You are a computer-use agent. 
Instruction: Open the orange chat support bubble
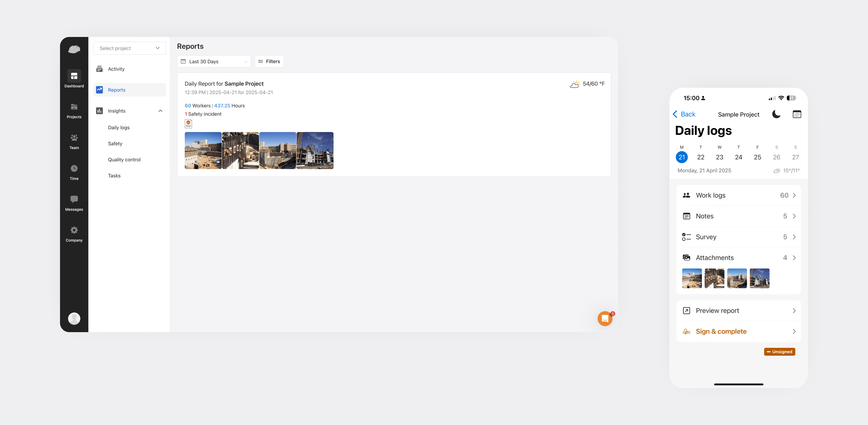click(x=605, y=319)
